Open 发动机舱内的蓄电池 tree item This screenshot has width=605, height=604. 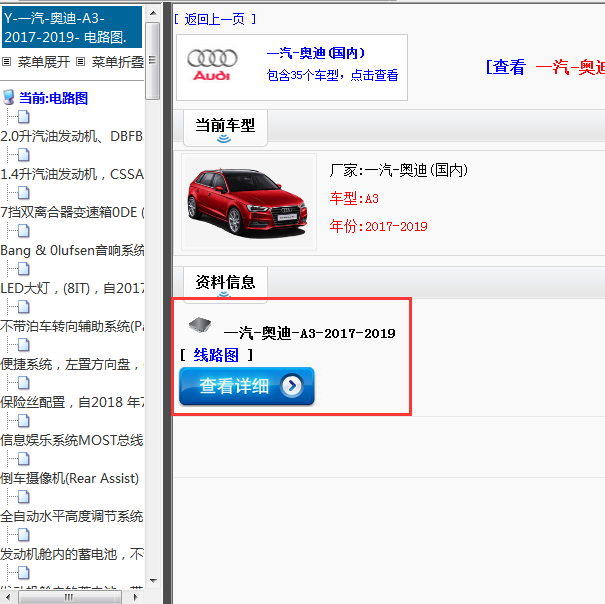(x=72, y=554)
